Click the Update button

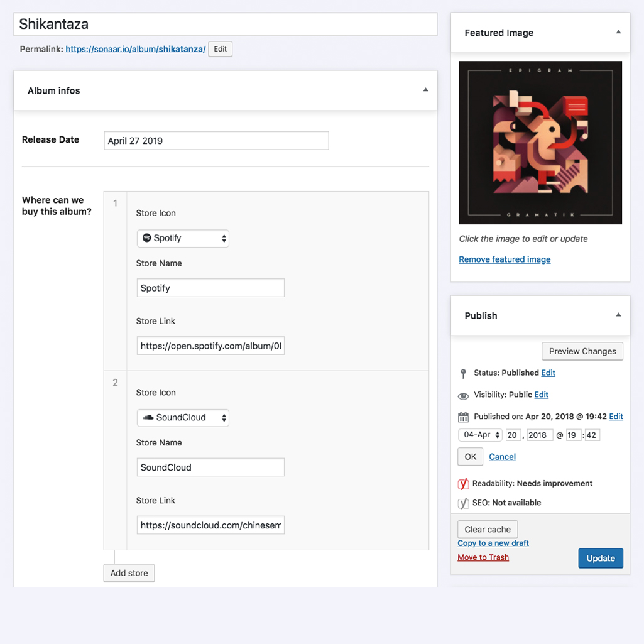click(x=600, y=558)
